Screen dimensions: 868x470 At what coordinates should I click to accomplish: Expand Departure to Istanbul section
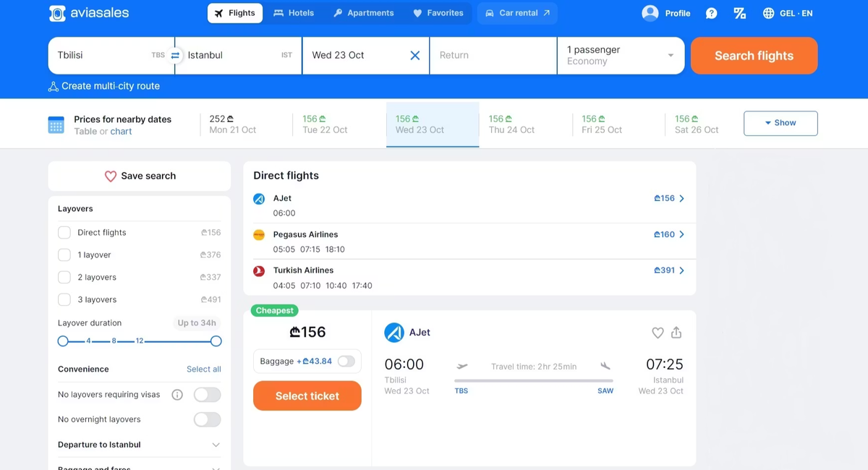[x=139, y=445]
